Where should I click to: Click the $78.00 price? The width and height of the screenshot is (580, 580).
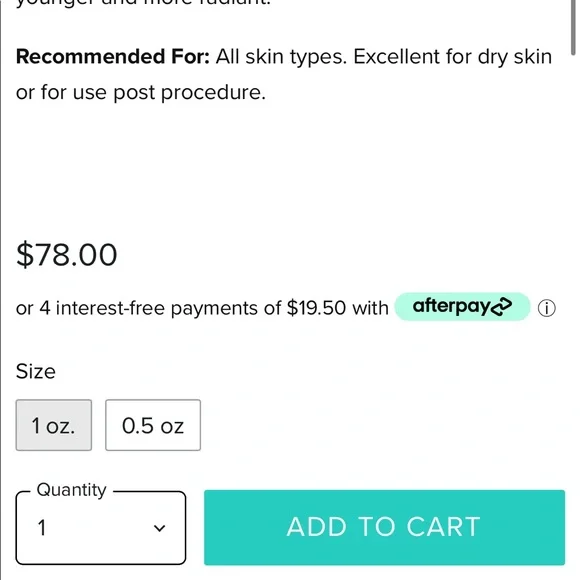tap(67, 254)
